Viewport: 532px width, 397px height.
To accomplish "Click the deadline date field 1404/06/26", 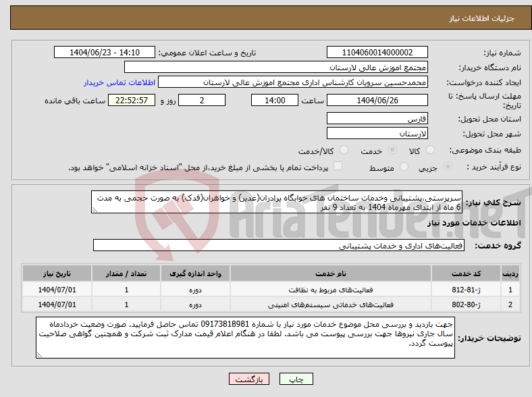I will click(x=377, y=100).
